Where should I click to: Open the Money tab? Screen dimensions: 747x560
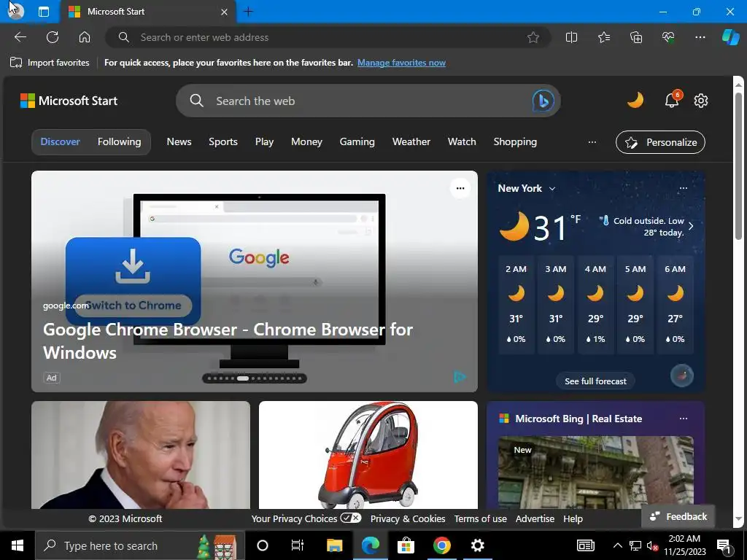pyautogui.click(x=306, y=142)
